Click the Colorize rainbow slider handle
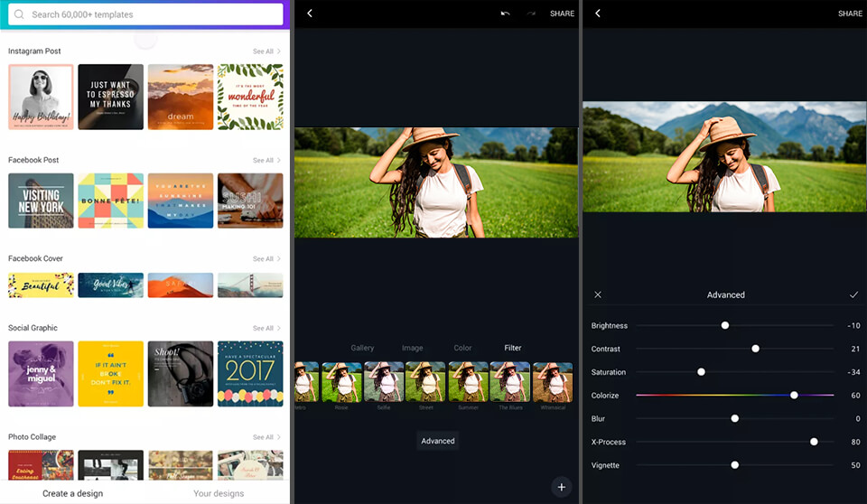This screenshot has height=504, width=867. pyautogui.click(x=794, y=395)
